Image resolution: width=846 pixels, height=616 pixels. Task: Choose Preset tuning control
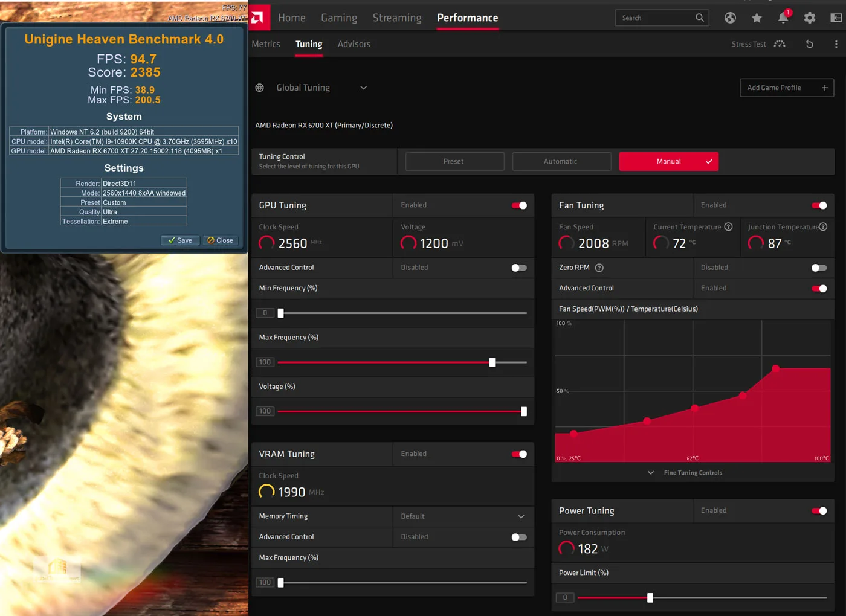pos(454,161)
